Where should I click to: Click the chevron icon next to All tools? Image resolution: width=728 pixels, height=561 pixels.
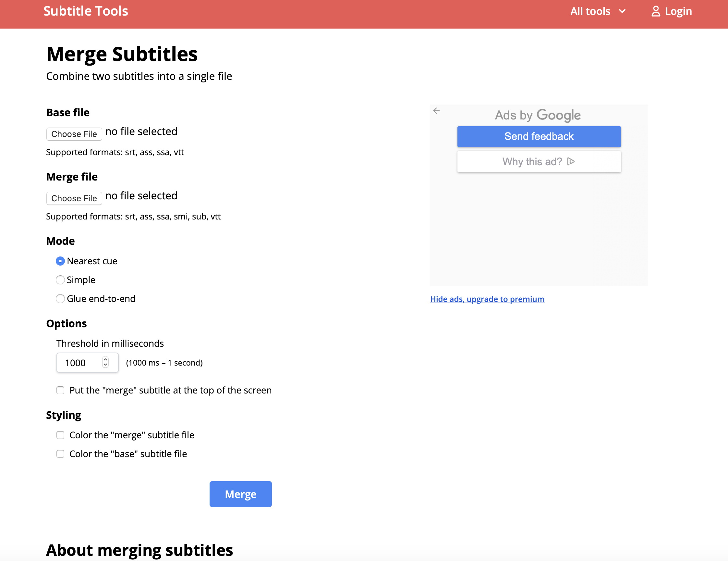622,11
